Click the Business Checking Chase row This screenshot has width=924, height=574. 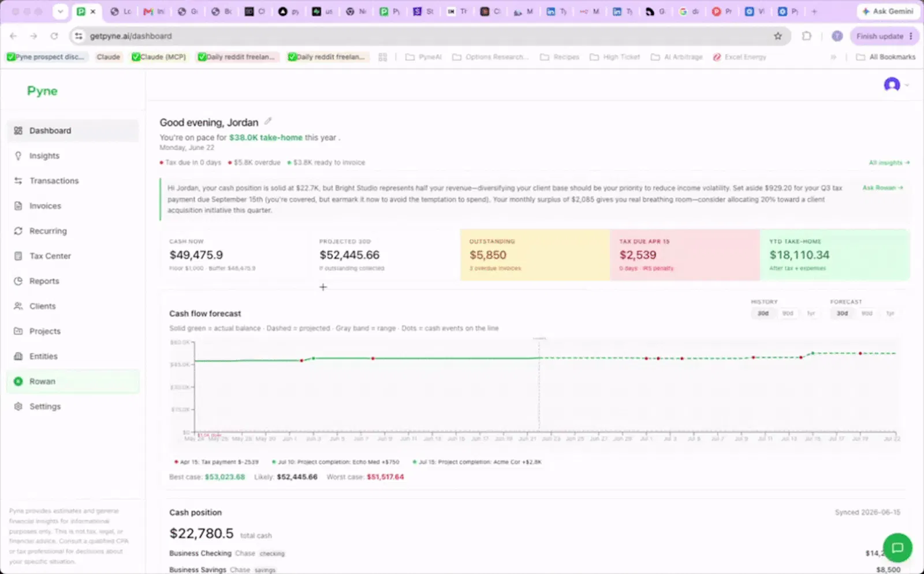tap(535, 553)
